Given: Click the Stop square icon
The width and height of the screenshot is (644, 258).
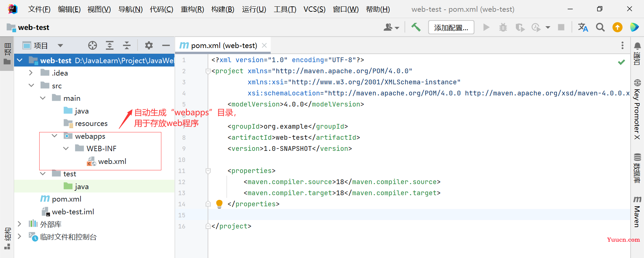Looking at the screenshot, I should point(561,27).
